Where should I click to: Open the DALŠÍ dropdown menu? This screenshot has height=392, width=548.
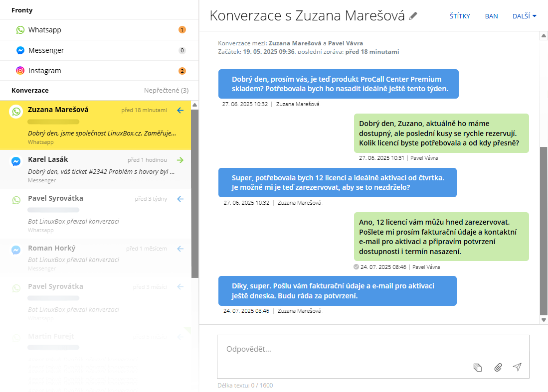(524, 15)
